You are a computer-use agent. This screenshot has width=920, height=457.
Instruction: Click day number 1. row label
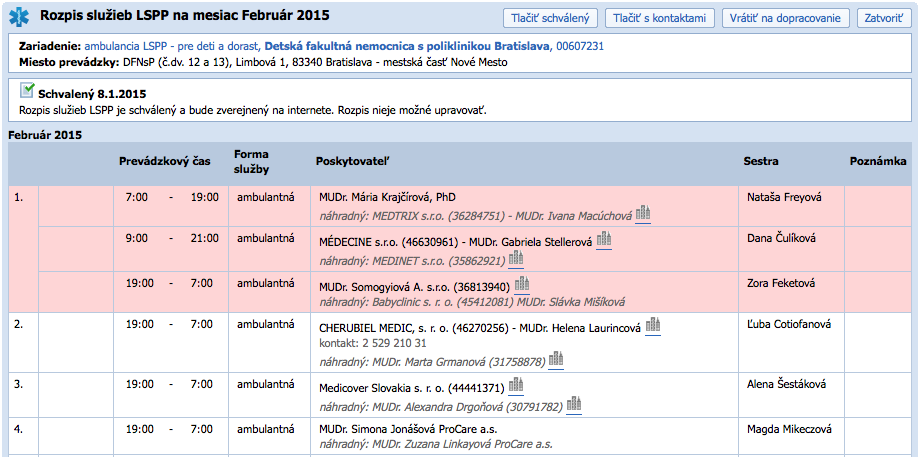click(x=19, y=198)
